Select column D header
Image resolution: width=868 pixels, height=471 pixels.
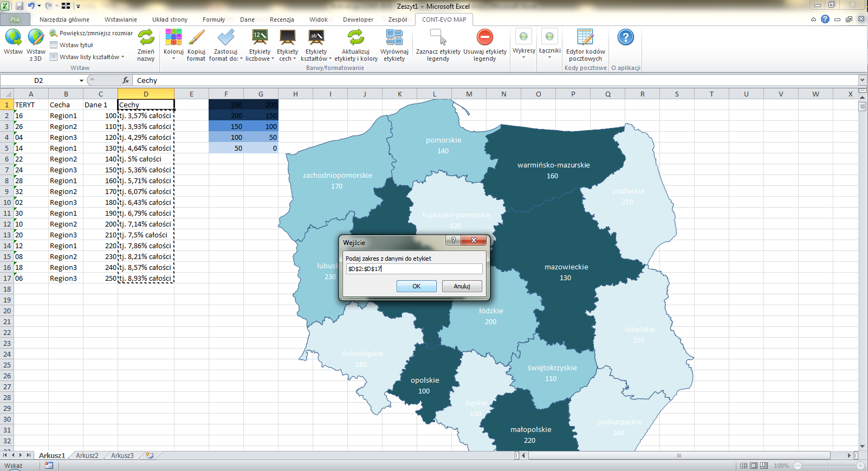click(x=146, y=94)
